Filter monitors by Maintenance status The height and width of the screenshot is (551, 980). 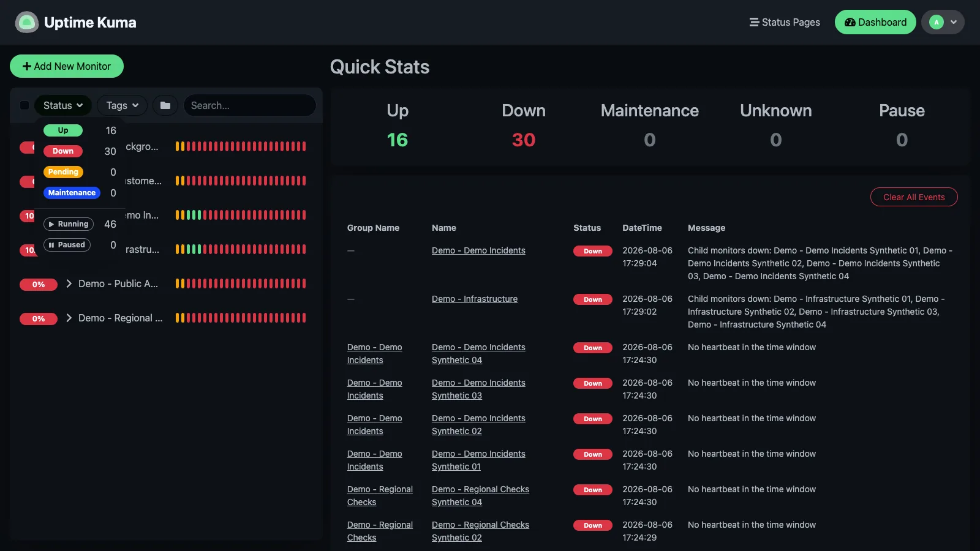[x=72, y=193]
